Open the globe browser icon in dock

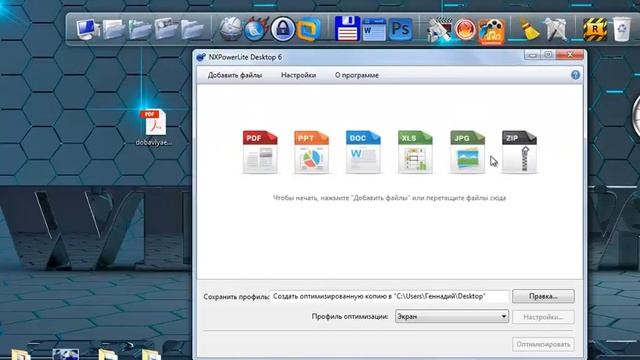pos(230,29)
